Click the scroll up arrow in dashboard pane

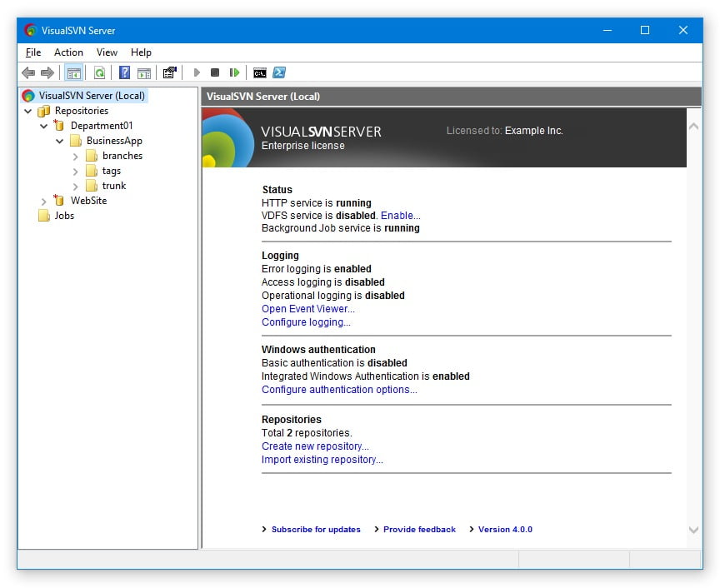click(694, 127)
